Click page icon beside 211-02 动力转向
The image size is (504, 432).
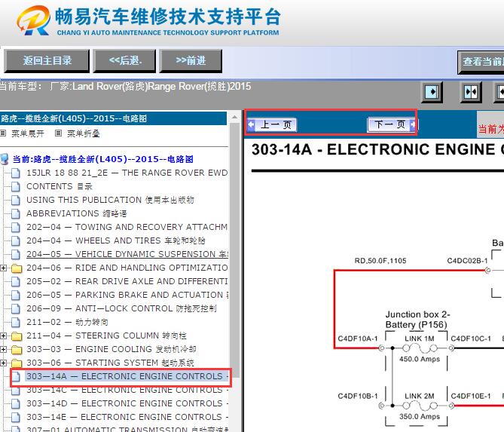[15, 323]
